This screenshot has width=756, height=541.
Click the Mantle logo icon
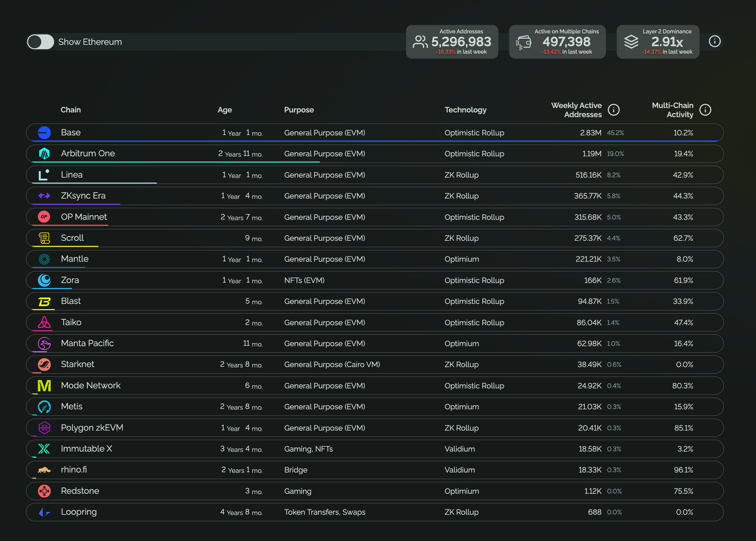44,259
